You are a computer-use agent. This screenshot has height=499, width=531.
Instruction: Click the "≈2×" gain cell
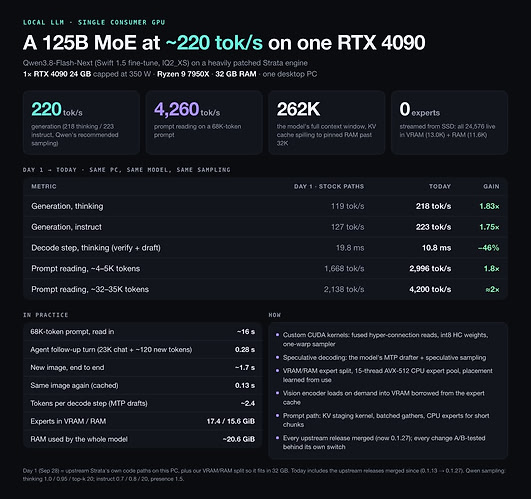(492, 289)
